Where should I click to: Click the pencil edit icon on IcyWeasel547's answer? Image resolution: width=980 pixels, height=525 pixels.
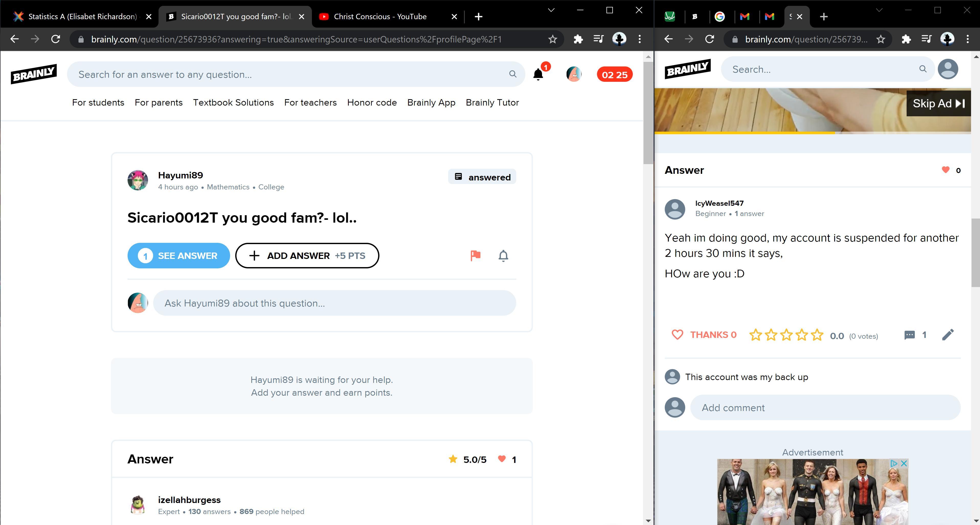(948, 335)
